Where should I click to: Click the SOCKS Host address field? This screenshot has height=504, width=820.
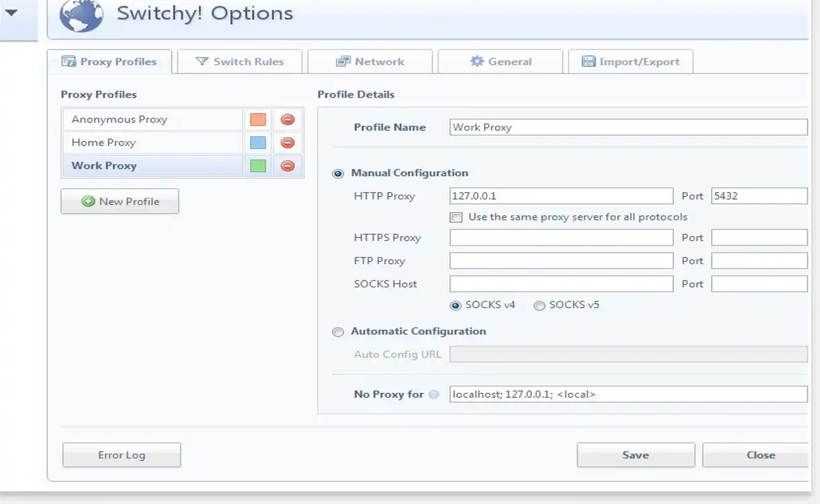point(562,284)
